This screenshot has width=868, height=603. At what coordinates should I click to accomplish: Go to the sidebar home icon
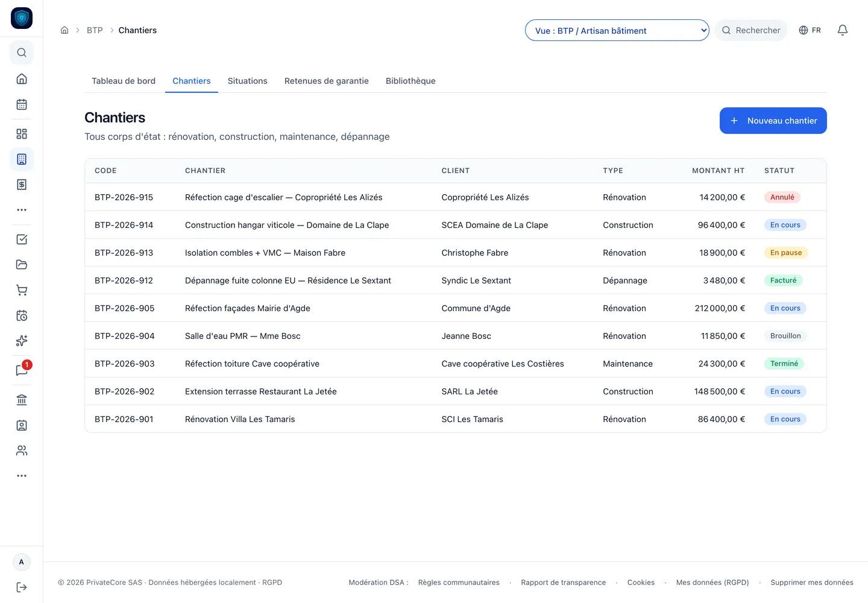pyautogui.click(x=22, y=79)
